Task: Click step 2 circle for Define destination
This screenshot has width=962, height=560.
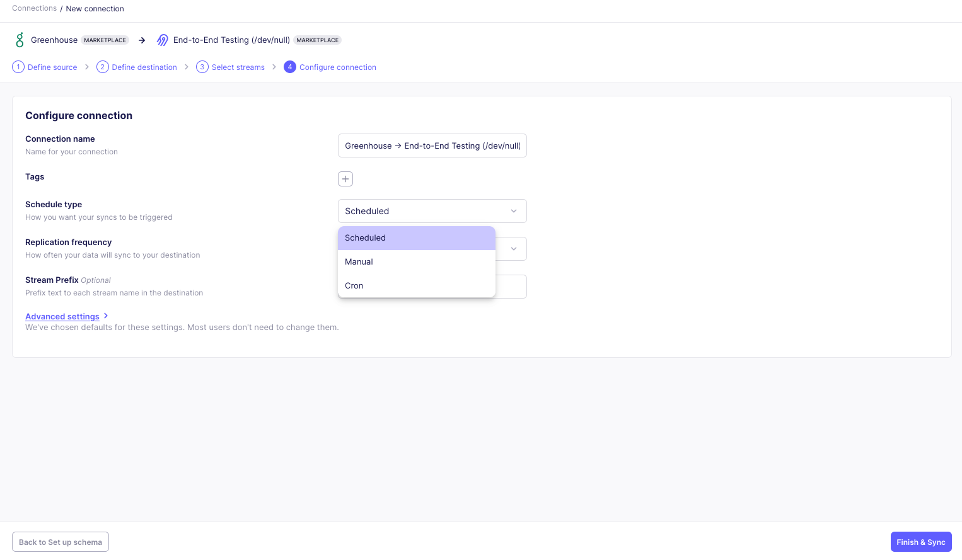Action: pos(102,67)
